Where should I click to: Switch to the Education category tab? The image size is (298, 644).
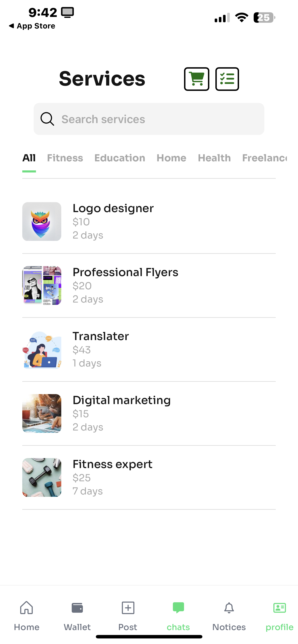click(120, 158)
